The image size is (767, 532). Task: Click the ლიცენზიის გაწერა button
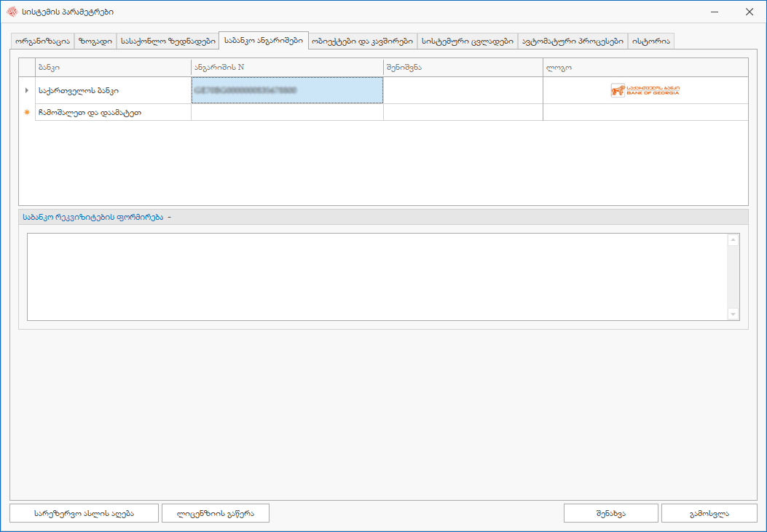(216, 513)
